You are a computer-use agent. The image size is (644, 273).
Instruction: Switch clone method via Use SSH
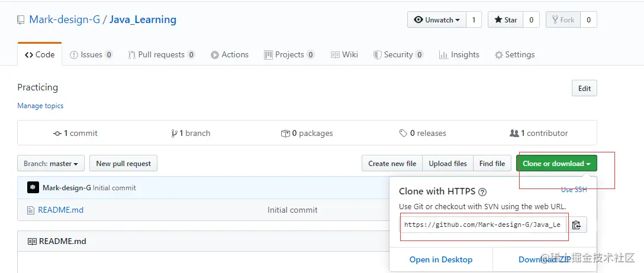pyautogui.click(x=574, y=190)
